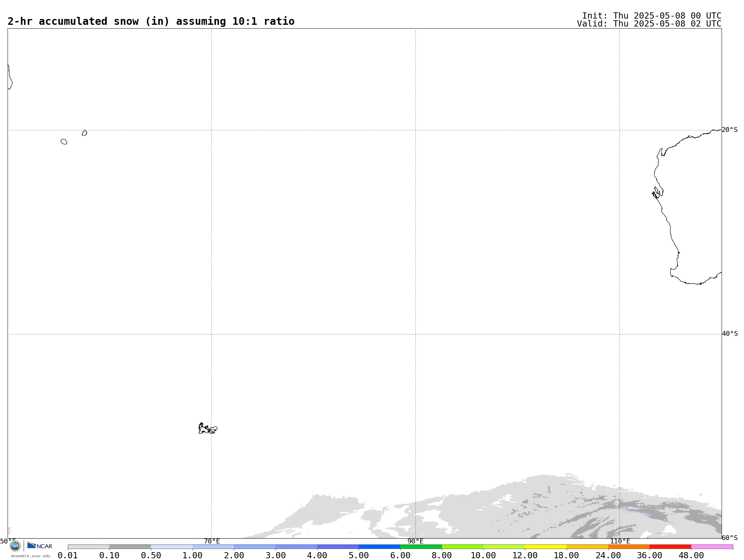Click the "Valid: Thu 2025-05-08 02 UTC" text

click(649, 24)
